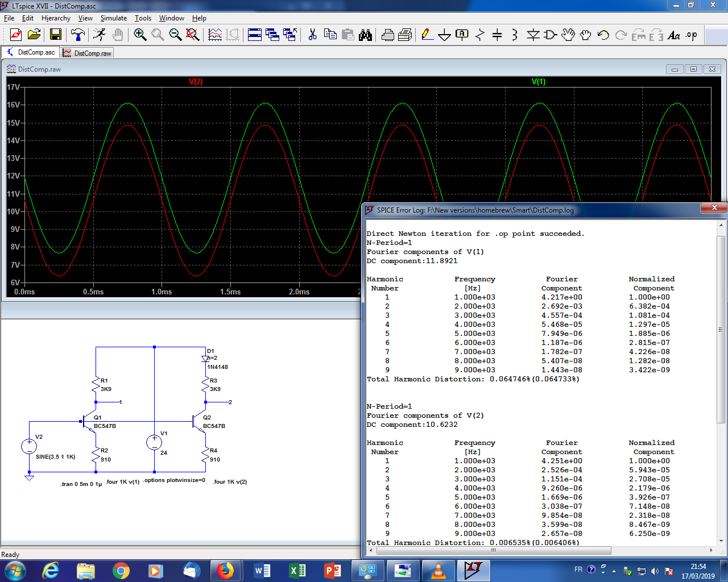Viewport: 728px width, 582px height.
Task: Open the Windows Start button
Action: [15, 570]
